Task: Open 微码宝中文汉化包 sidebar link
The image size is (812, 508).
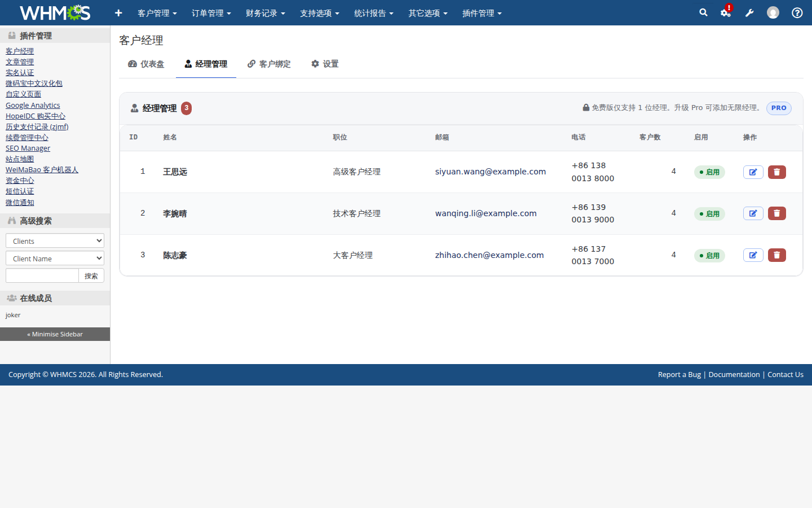Action: click(x=34, y=84)
